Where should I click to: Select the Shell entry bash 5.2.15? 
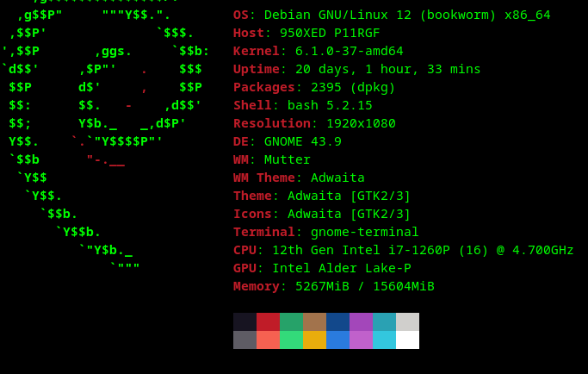(330, 105)
